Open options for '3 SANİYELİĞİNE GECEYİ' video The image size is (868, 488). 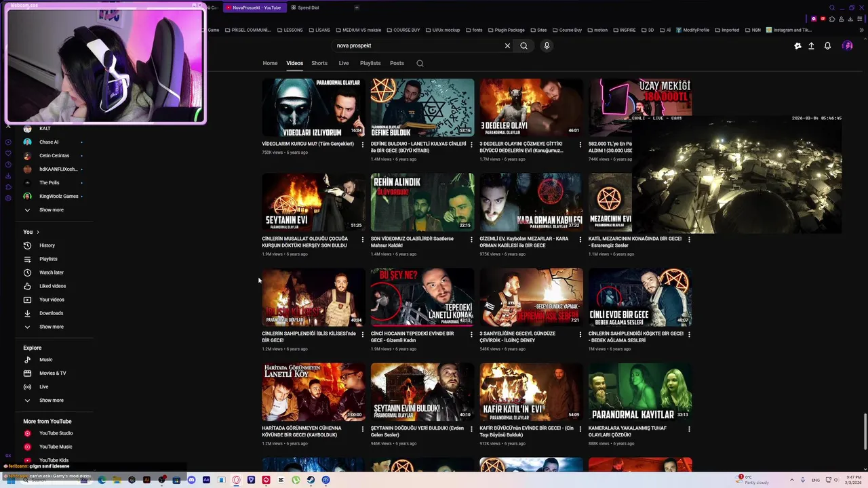[x=580, y=334]
